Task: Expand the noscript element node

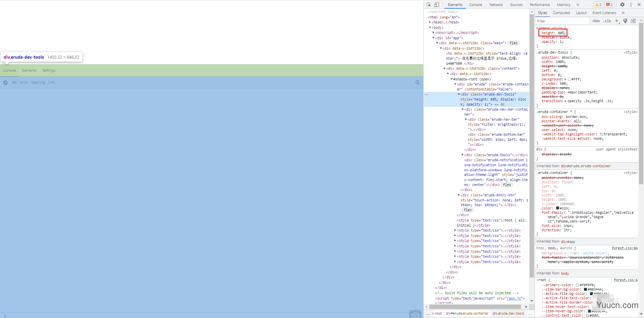Action: coord(434,33)
